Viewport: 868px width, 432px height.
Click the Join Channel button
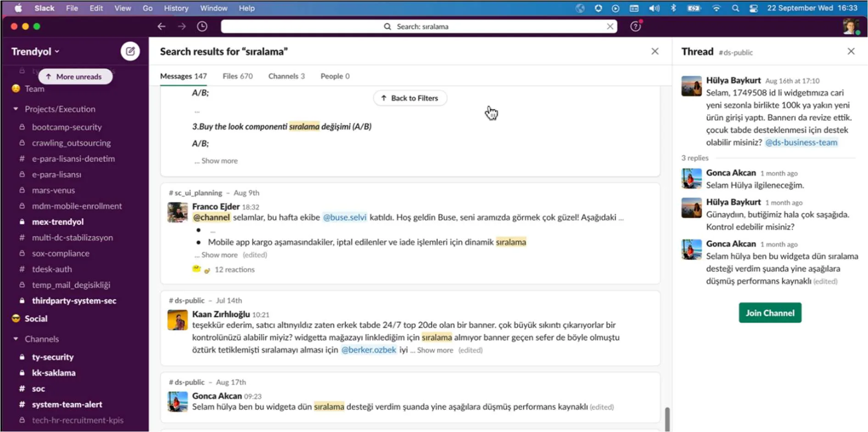click(770, 313)
